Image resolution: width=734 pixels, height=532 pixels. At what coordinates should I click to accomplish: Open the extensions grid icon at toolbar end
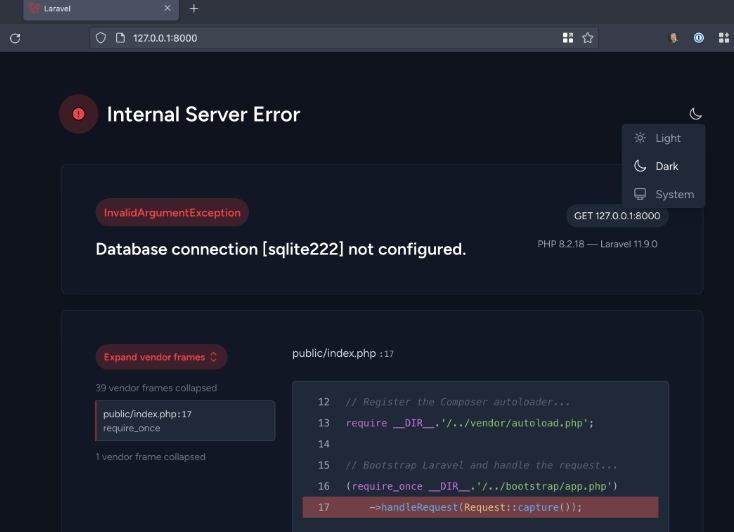point(724,38)
